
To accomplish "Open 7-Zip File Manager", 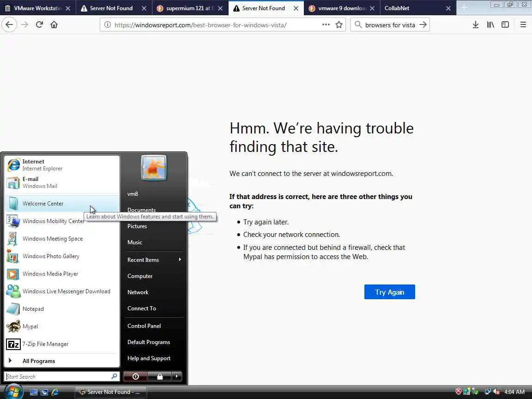I will (x=62, y=344).
